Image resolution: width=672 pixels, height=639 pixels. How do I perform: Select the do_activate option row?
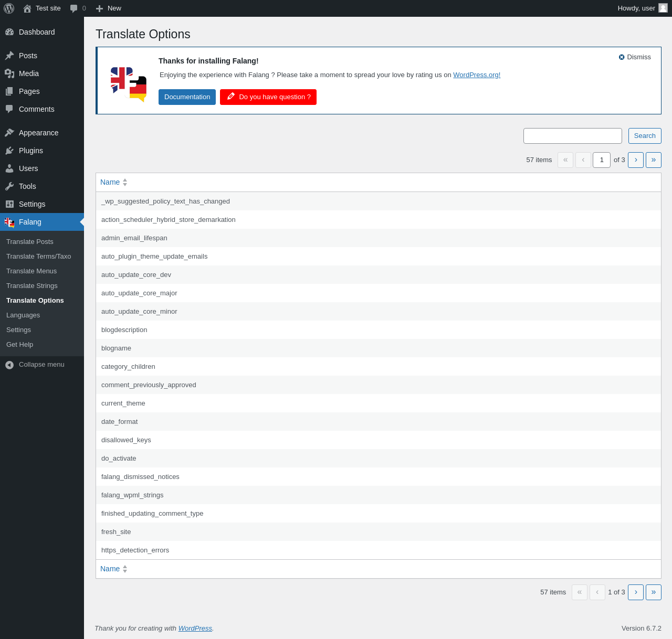pos(379,459)
